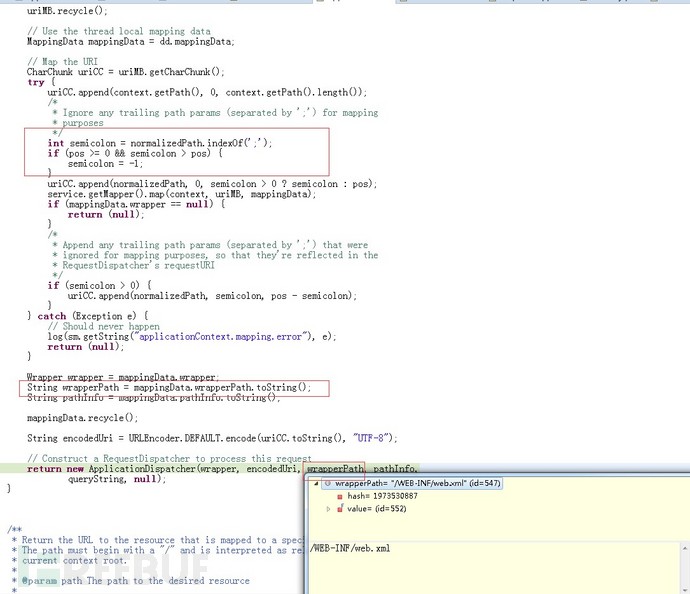This screenshot has height=594, width=690.
Task: Click the line 'uriMB.recycle();'
Action: pos(67,11)
